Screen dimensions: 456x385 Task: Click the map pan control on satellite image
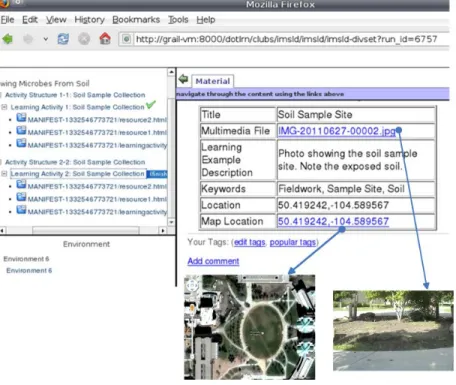192,286
